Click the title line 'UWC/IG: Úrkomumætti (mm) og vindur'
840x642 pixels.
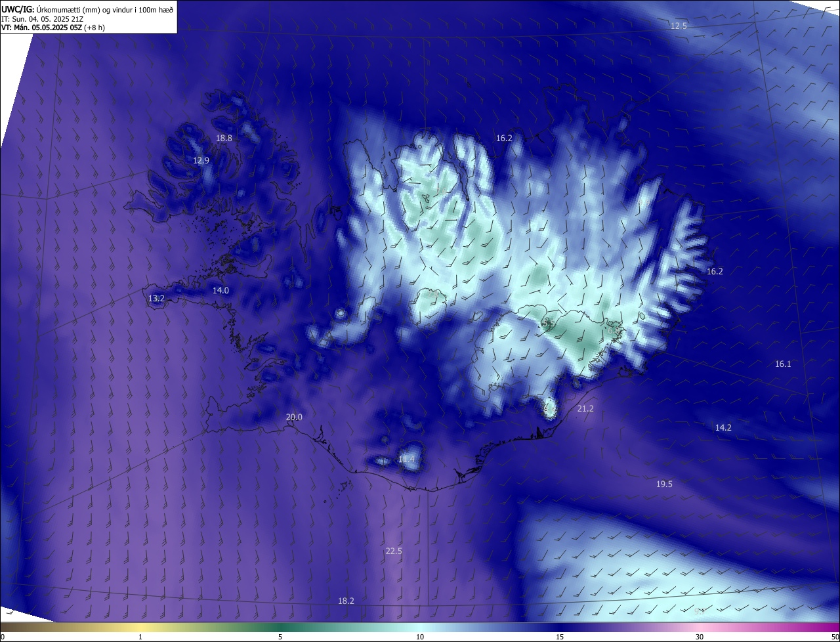pos(87,9)
